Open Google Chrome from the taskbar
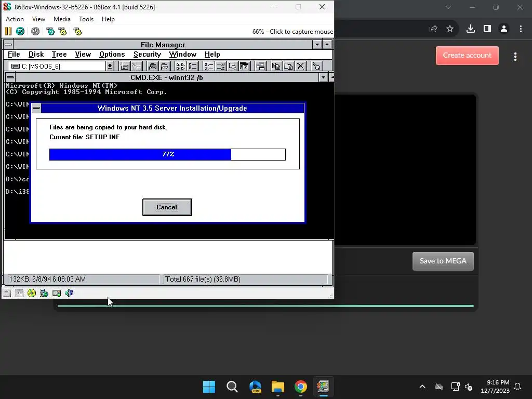This screenshot has width=532, height=399. [x=301, y=387]
